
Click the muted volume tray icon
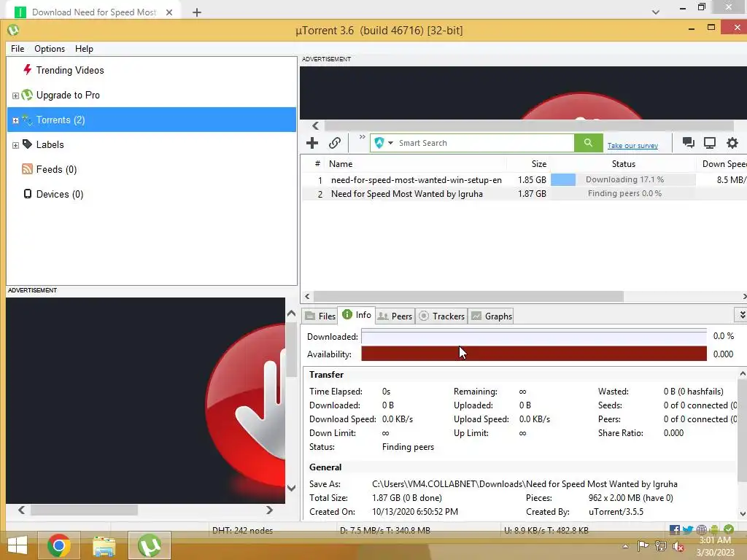(x=678, y=546)
